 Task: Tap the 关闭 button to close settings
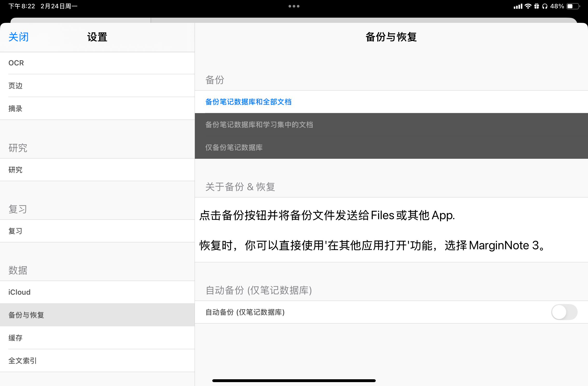(19, 37)
